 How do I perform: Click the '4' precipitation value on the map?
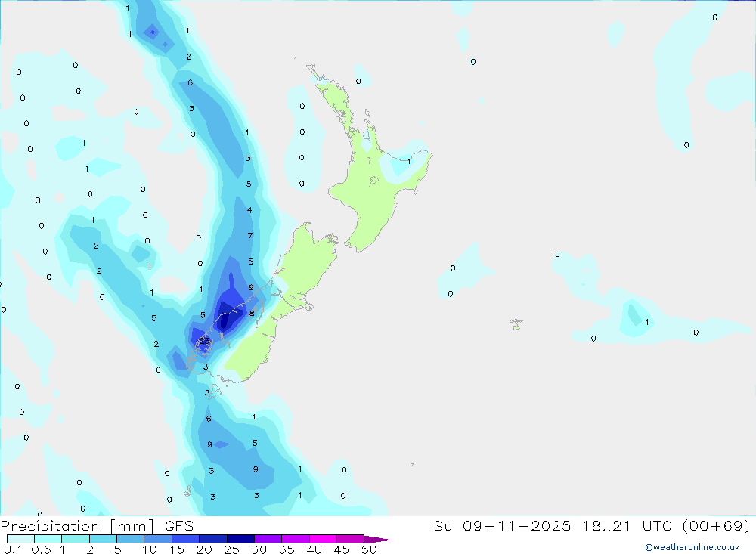(249, 210)
